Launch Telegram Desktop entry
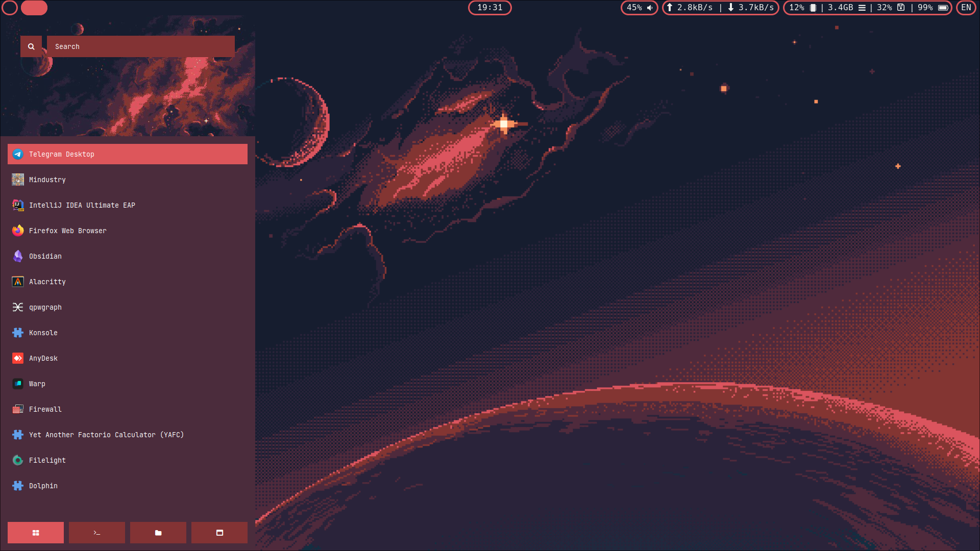This screenshot has width=980, height=551. (128, 154)
